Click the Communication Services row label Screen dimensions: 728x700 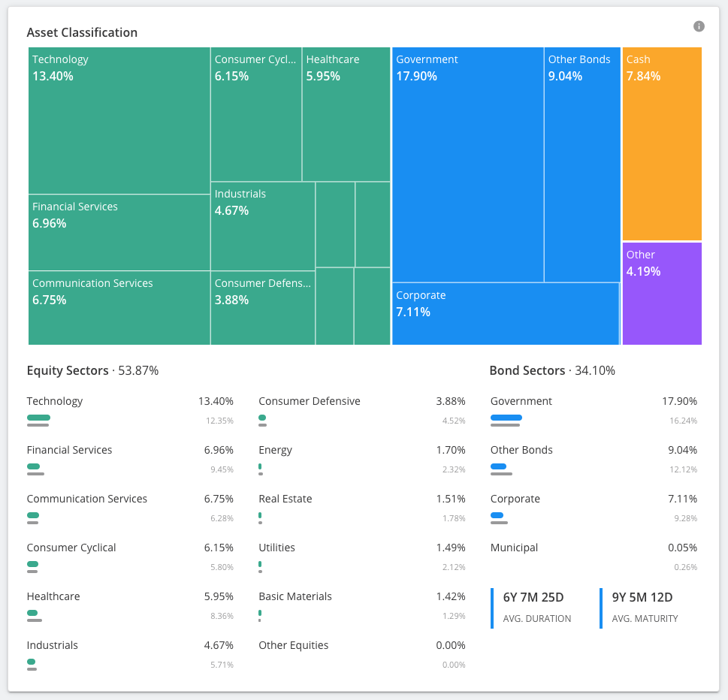pyautogui.click(x=87, y=499)
